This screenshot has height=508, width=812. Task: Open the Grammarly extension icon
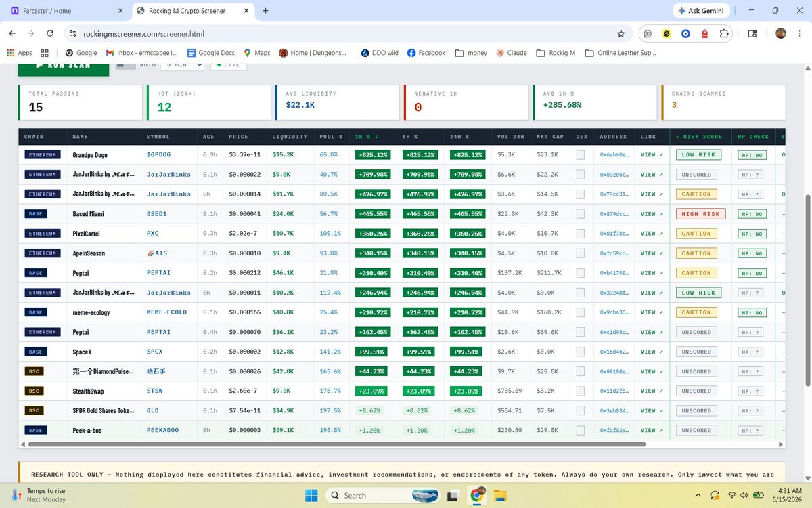click(x=648, y=33)
